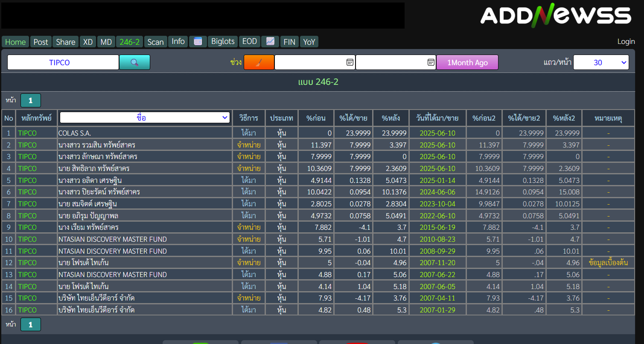Image resolution: width=644 pixels, height=344 pixels.
Task: Go to the Info tab
Action: (178, 41)
